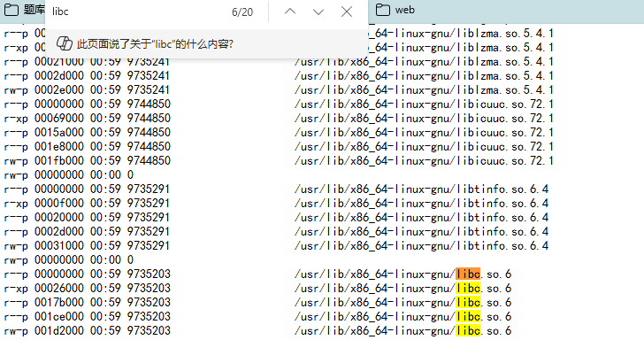Click inode 9735291 on offset 0002d000 row

click(149, 231)
